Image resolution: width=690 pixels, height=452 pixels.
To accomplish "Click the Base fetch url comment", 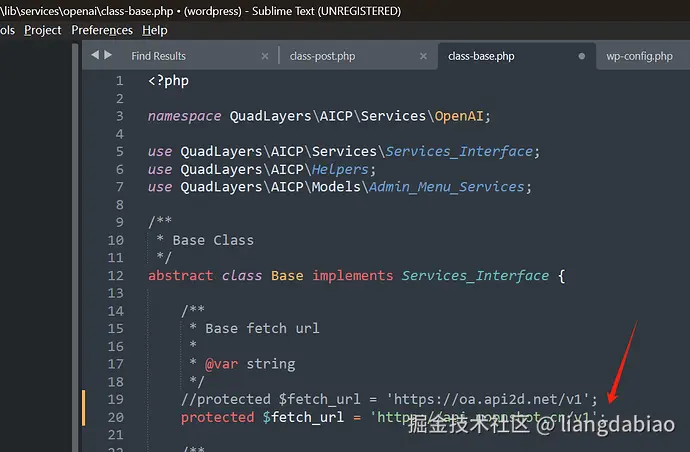I will (262, 329).
